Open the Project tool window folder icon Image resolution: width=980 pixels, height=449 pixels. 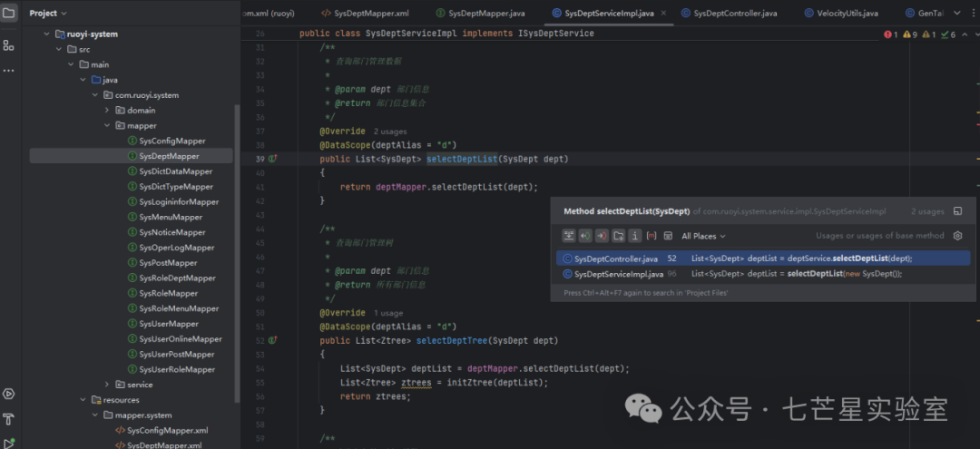pyautogui.click(x=9, y=13)
